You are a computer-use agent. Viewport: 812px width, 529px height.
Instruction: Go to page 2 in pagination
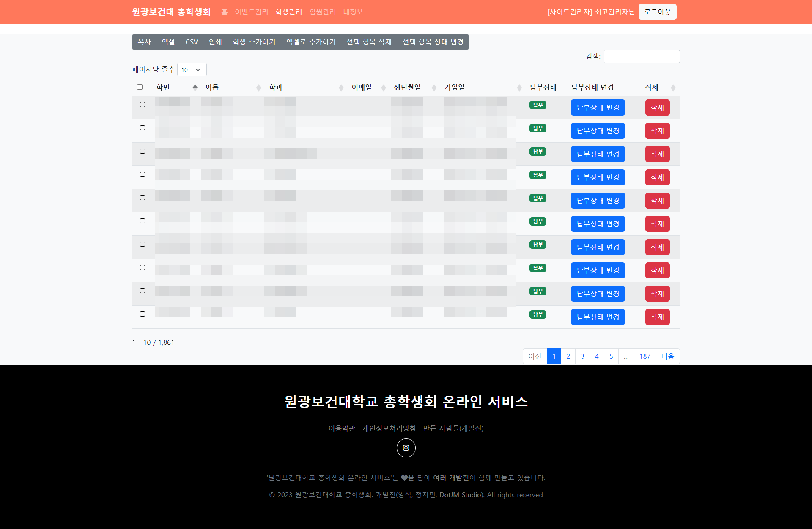568,356
